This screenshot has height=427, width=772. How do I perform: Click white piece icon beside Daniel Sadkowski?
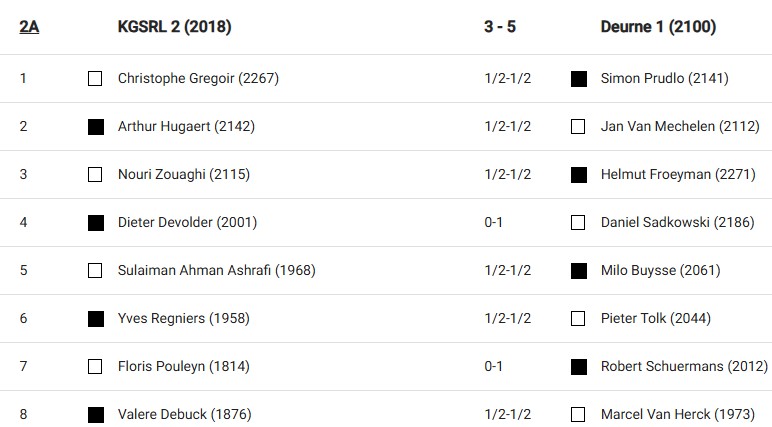578,223
